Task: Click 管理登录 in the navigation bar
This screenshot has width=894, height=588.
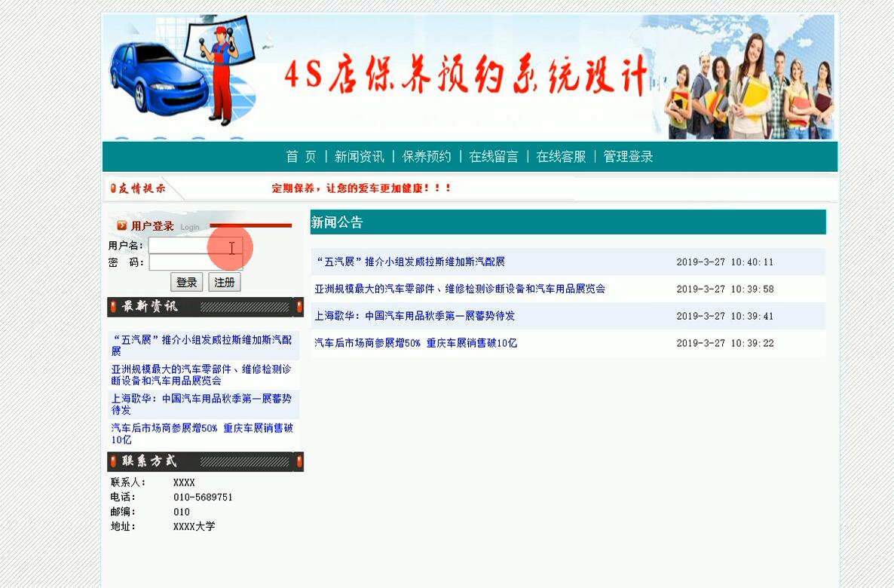Action: point(628,157)
